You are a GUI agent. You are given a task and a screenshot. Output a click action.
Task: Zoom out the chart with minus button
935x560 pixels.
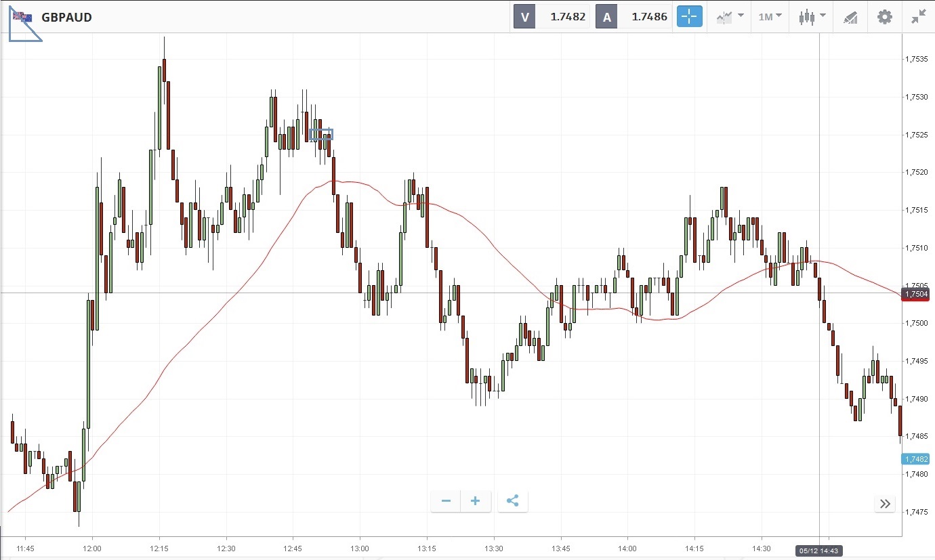coord(446,501)
